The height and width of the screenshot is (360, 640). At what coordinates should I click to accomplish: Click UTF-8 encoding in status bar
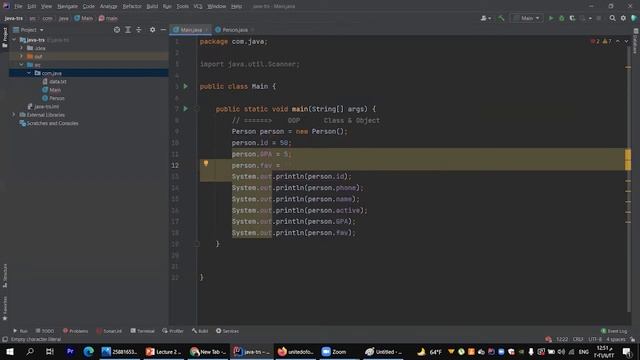(595, 340)
